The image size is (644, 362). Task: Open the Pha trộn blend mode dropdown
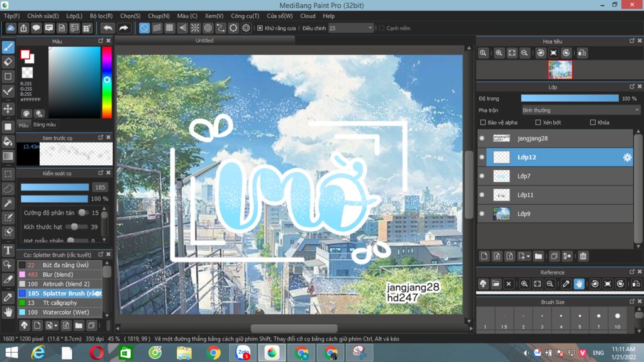[580, 111]
